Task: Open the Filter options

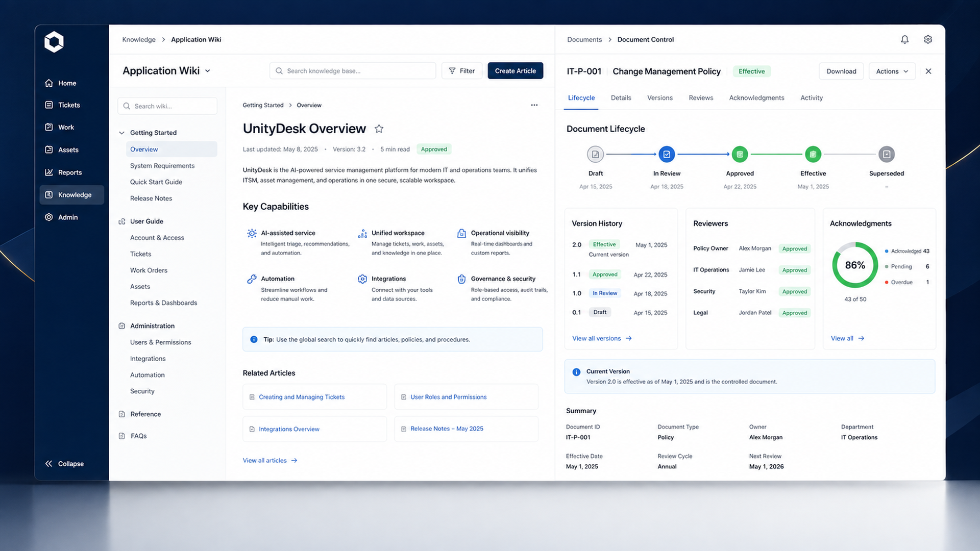Action: coord(461,71)
